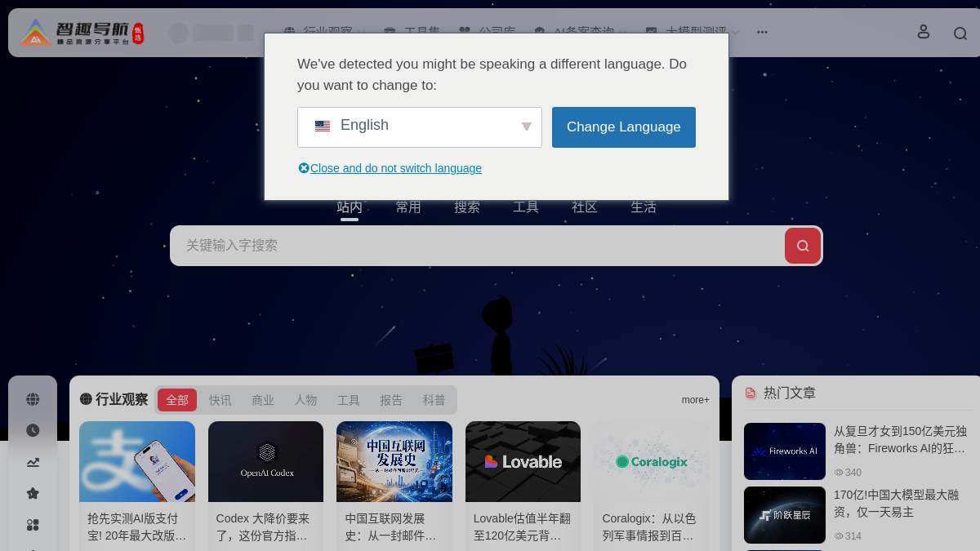980x551 pixels.
Task: Open the Lovable article thumbnail
Action: coord(523,461)
